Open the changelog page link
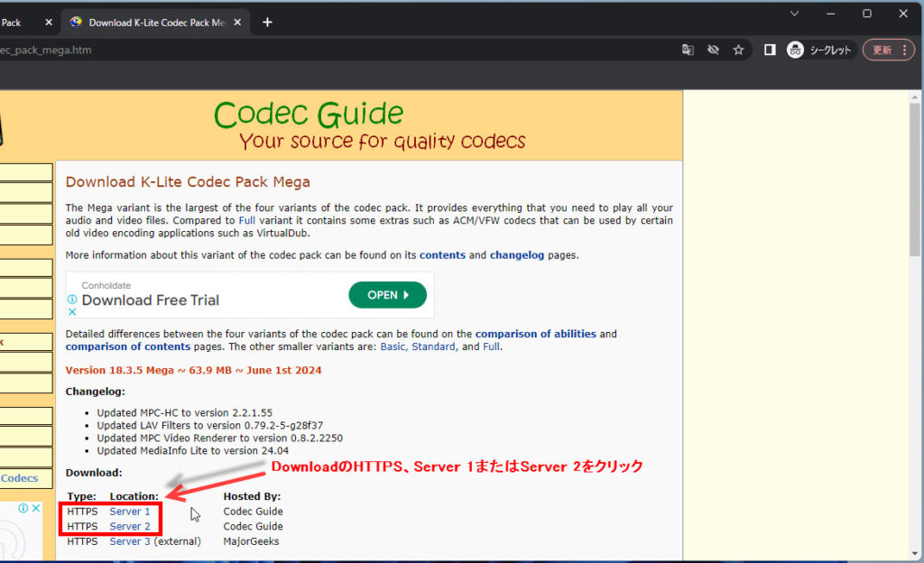Screen dimensions: 924x563 coord(516,255)
